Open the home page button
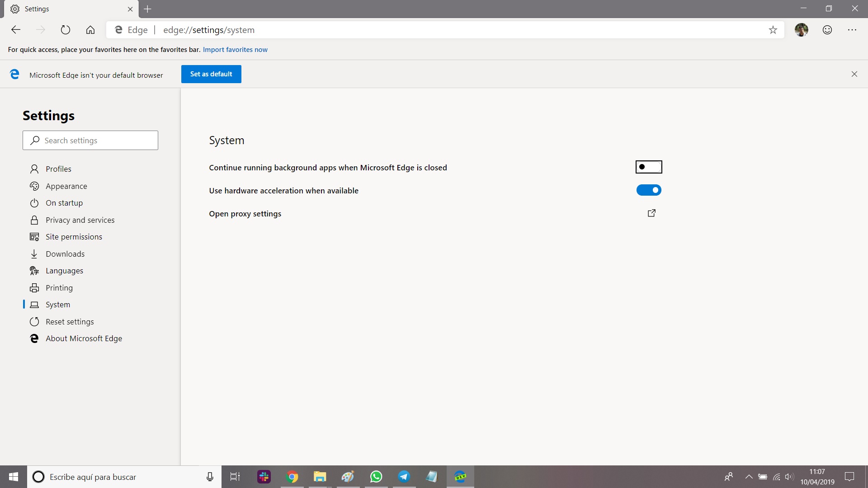The image size is (868, 488). 90,30
